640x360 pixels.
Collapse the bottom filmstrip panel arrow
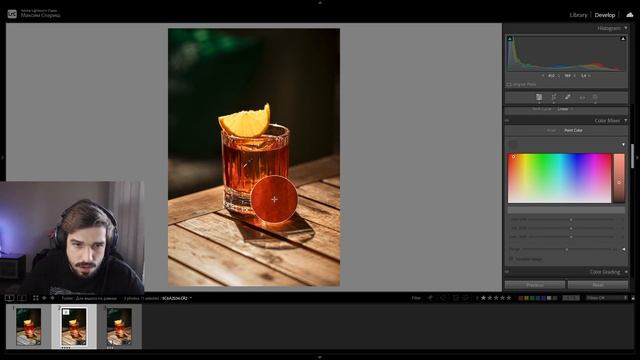(x=320, y=357)
